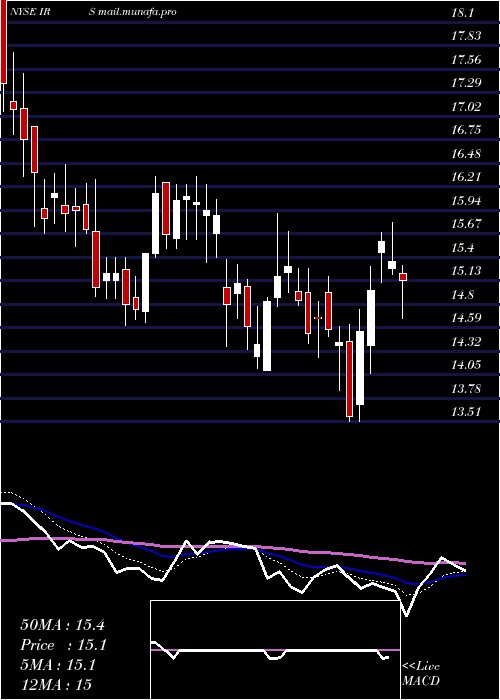The height and width of the screenshot is (700, 500).
Task: Click the 12MA : 15 readout
Action: 56,684
